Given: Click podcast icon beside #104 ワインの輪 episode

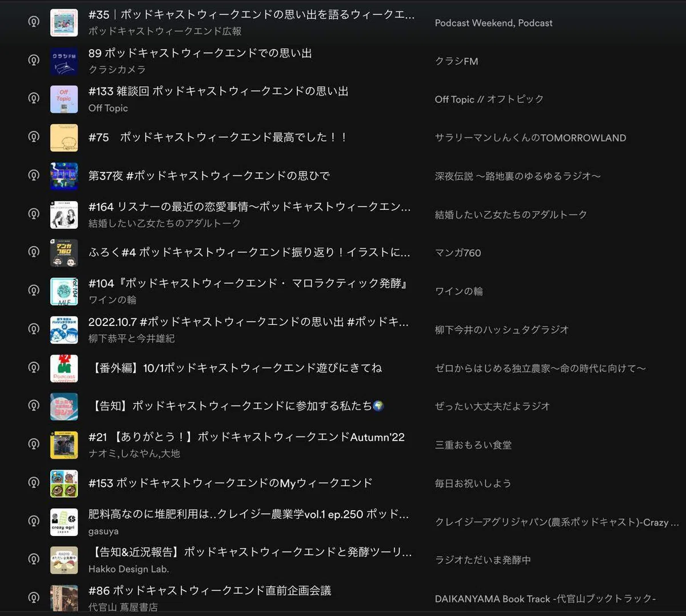Looking at the screenshot, I should [x=34, y=290].
